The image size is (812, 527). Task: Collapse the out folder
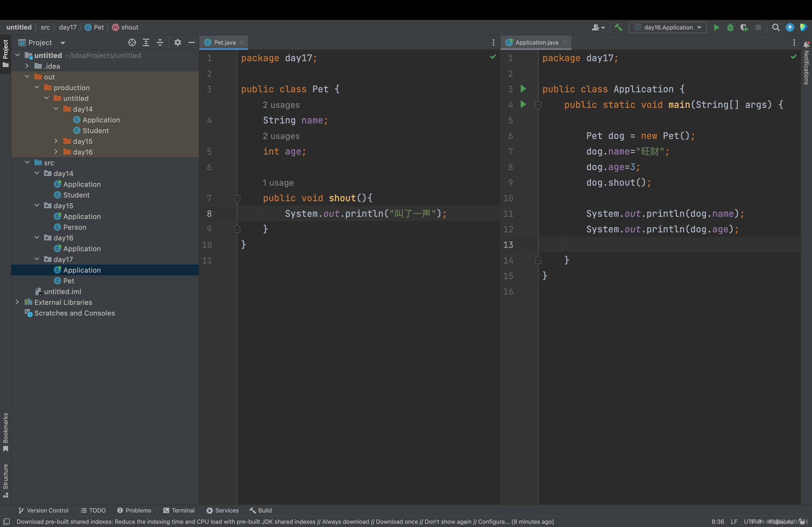[x=27, y=77]
